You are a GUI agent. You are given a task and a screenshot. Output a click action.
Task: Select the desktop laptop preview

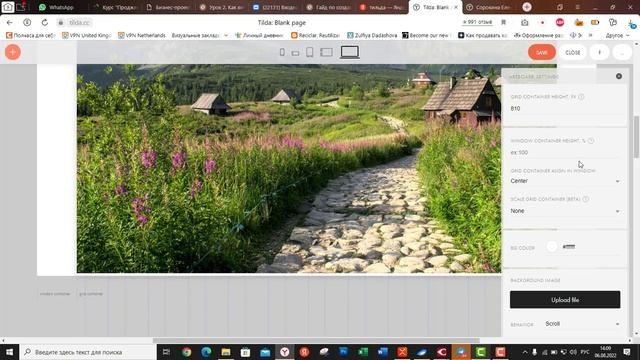coord(350,52)
